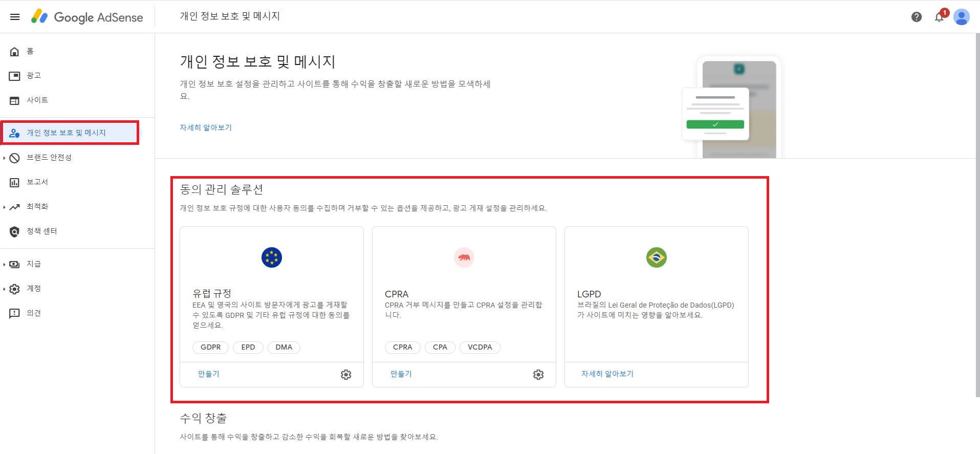Click 자세히 알아보기 on the LGPD card
This screenshot has width=980, height=454.
[607, 374]
